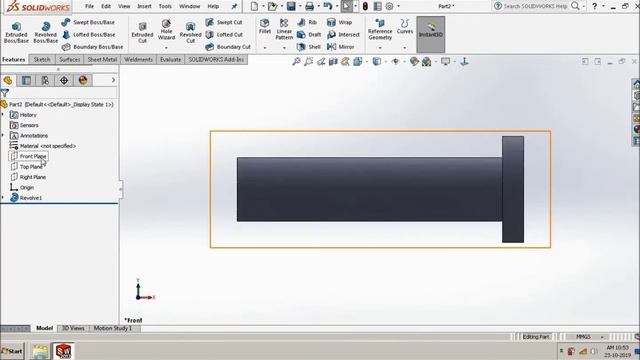Switch to DimXpertManager tab
Screen dimensions: 640x360
(64, 80)
